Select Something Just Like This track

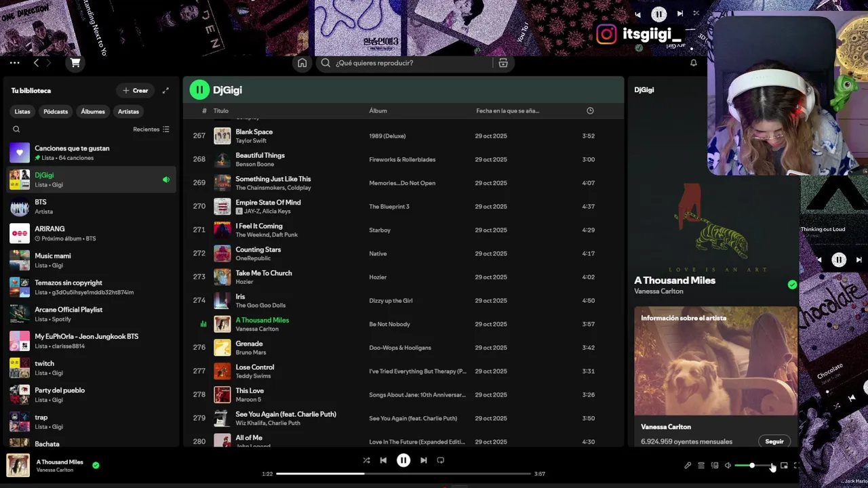(x=404, y=183)
